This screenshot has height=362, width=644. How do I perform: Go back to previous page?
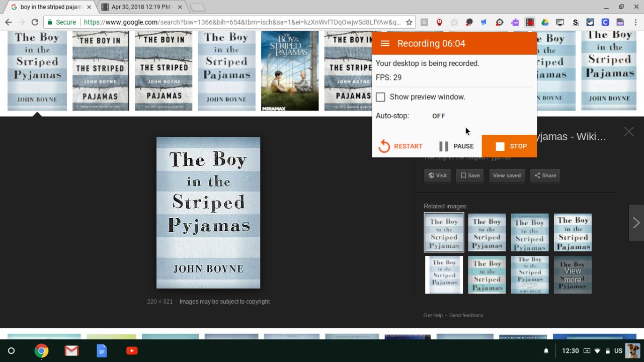tap(8, 22)
